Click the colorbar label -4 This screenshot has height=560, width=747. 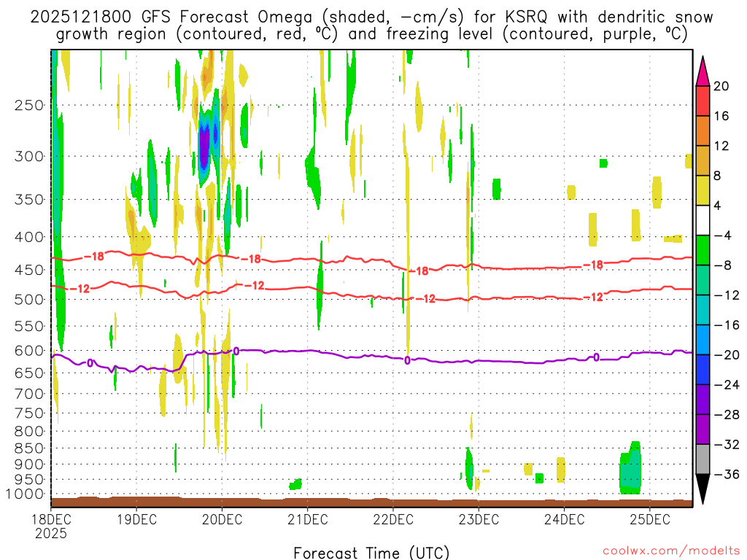tap(723, 236)
